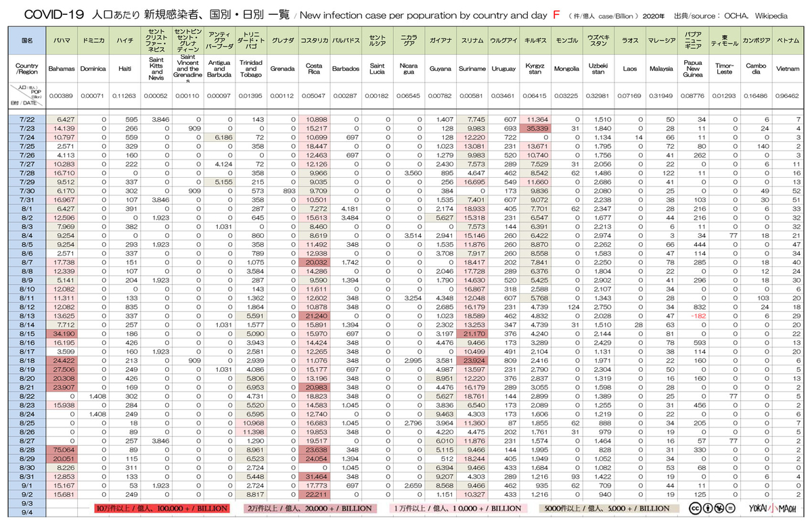Screen dimensions: 812x522
Task: Select the Antigua and Barbuda header
Action: (x=219, y=69)
